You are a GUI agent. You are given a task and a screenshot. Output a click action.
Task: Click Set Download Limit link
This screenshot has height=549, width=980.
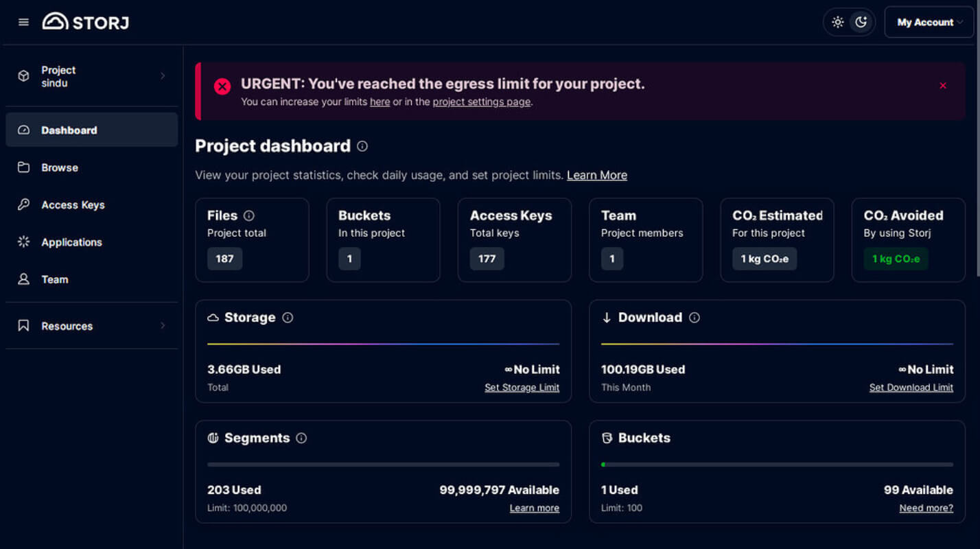point(911,388)
